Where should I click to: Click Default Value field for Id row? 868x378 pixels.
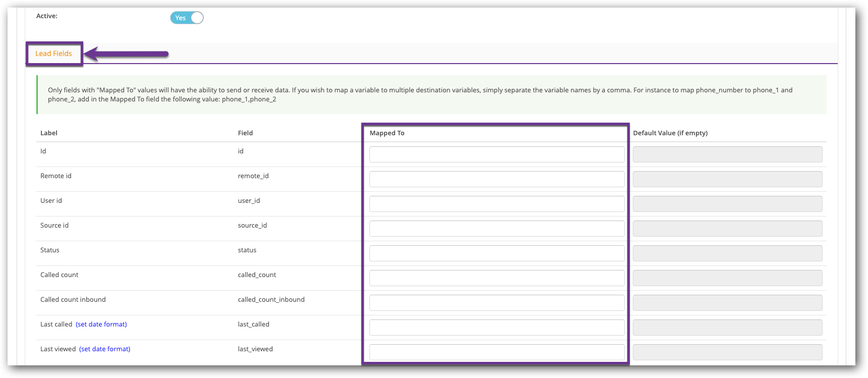[727, 154]
